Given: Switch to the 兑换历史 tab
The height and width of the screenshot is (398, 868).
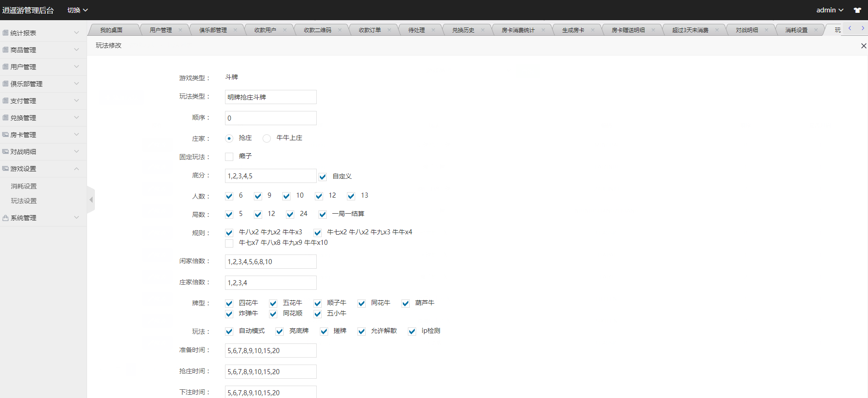Looking at the screenshot, I should (x=463, y=30).
